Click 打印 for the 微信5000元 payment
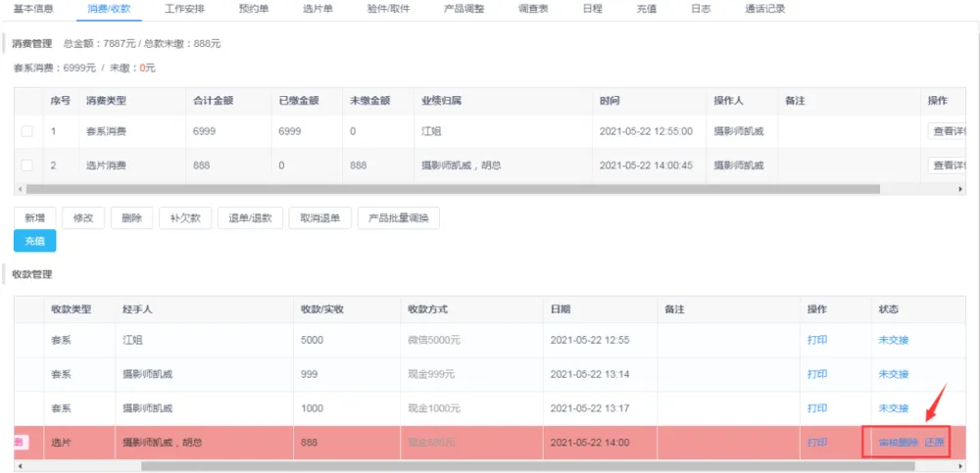The height and width of the screenshot is (473, 980). [816, 341]
